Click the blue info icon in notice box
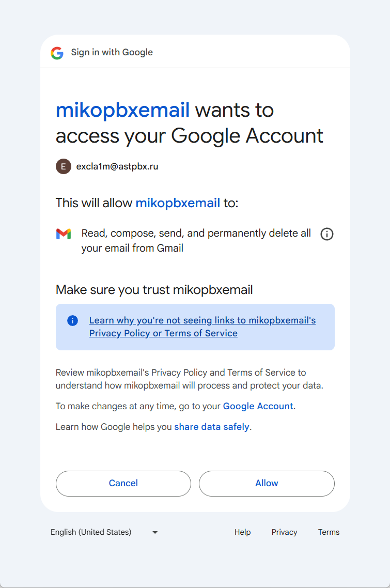The height and width of the screenshot is (588, 390). tap(73, 321)
